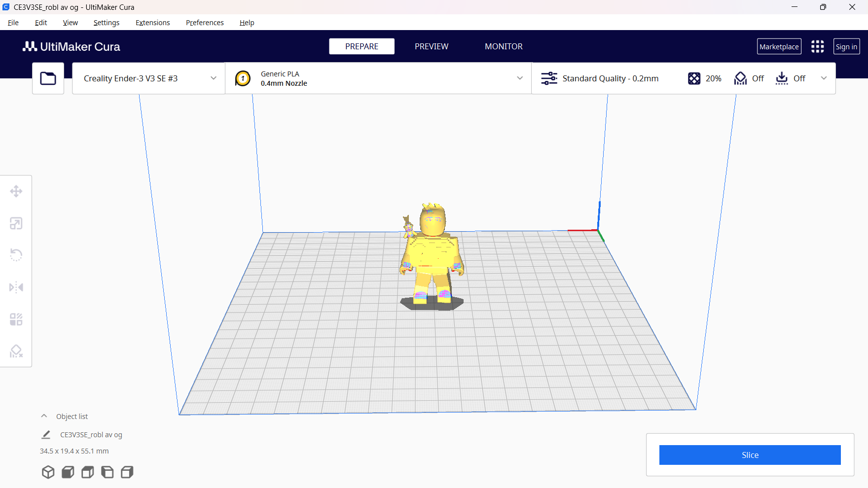Expand the print settings panel chevron
Image resolution: width=868 pixels, height=488 pixels.
824,78
